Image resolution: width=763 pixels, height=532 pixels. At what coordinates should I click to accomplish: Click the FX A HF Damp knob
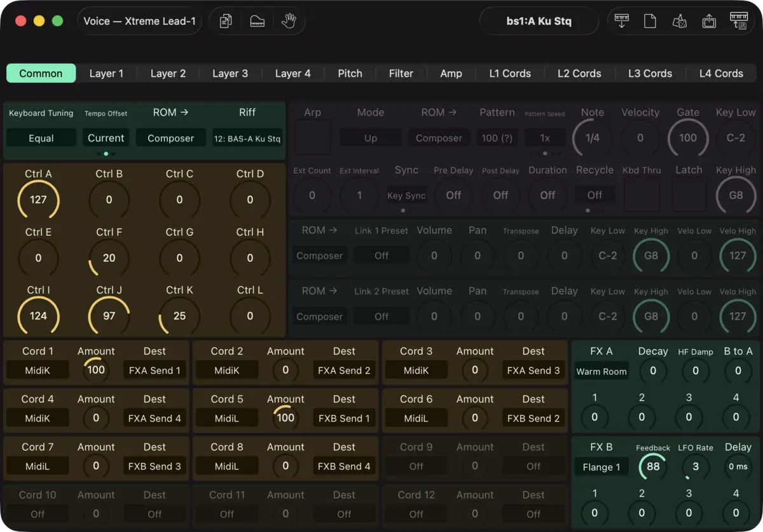696,371
